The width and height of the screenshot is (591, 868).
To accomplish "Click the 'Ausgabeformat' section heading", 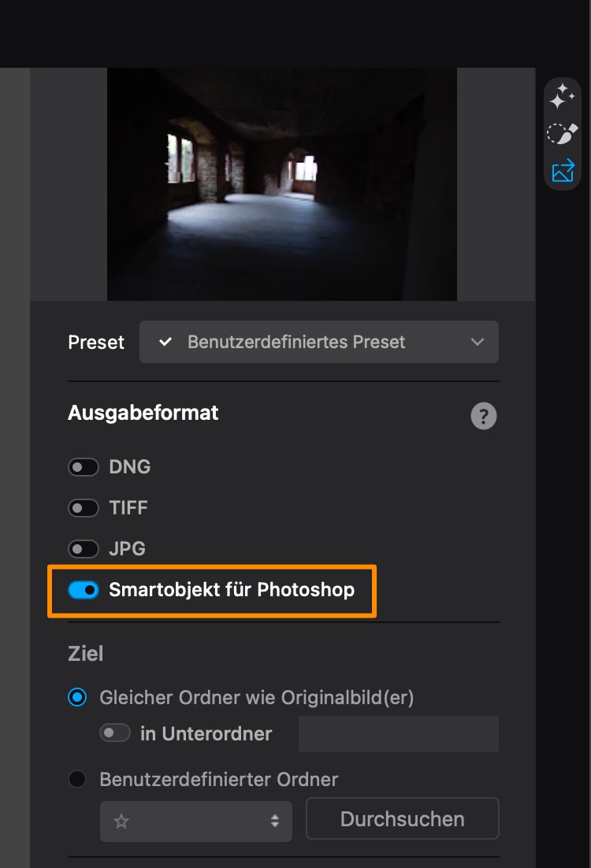I will pos(143,413).
